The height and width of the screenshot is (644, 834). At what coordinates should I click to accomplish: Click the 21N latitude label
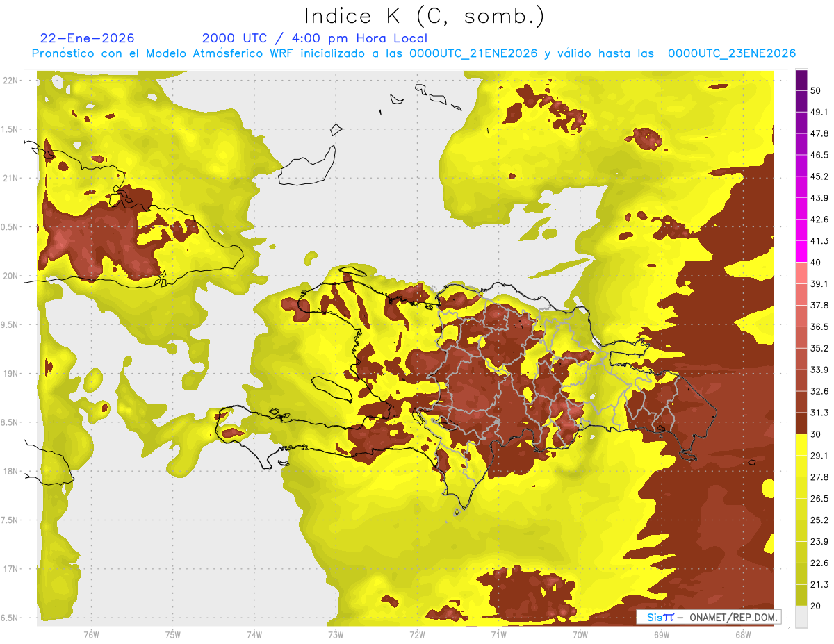[12, 178]
